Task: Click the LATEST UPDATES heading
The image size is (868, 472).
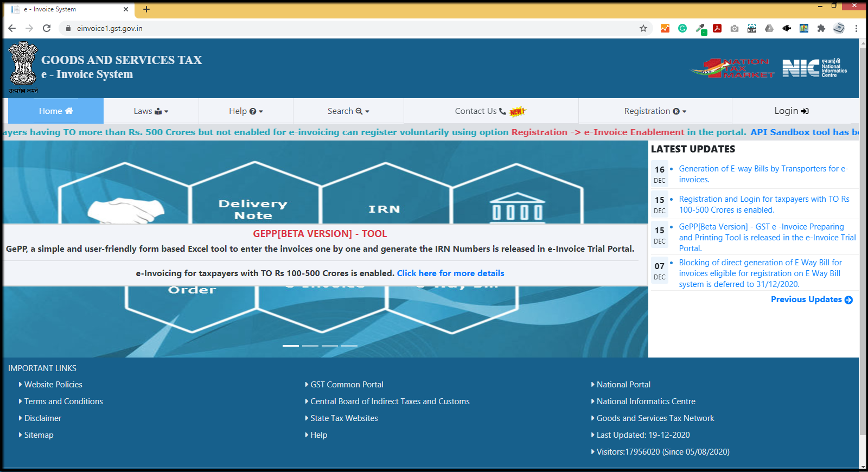Action: tap(693, 149)
